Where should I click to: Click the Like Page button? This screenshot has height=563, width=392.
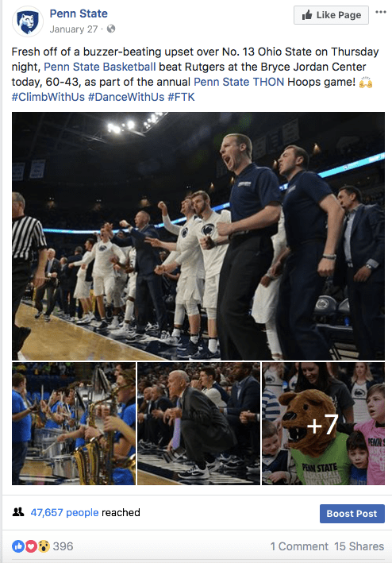tap(331, 15)
